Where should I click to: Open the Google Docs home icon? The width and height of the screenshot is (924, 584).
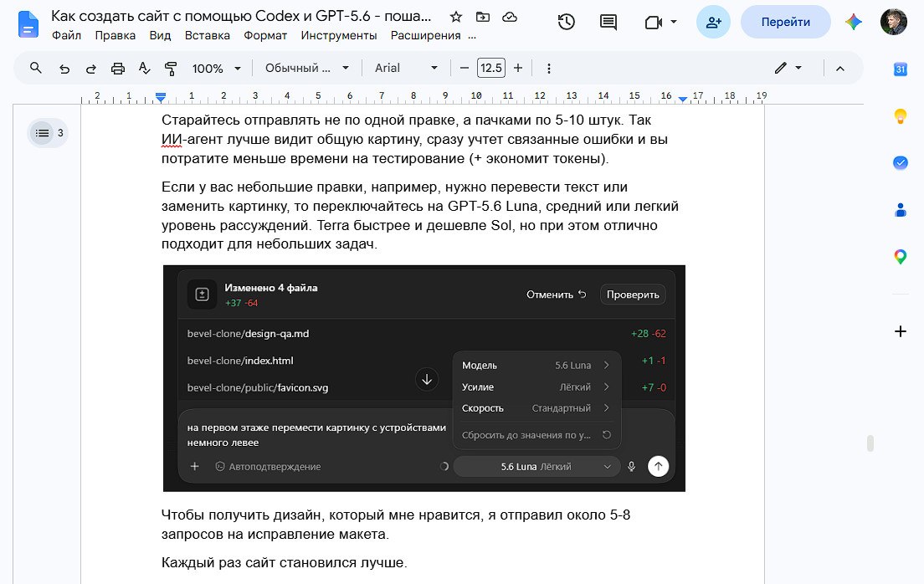pyautogui.click(x=28, y=25)
